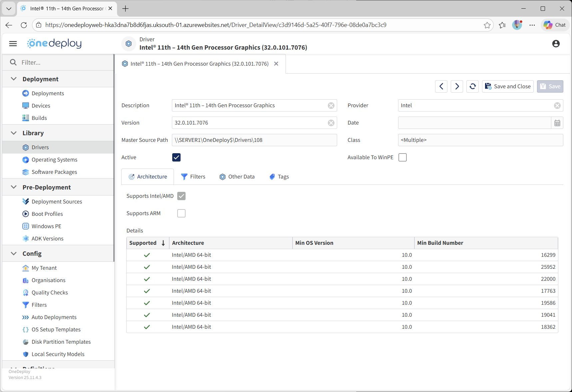The width and height of the screenshot is (572, 392).
Task: Uncheck the Active checkbox
Action: (176, 158)
